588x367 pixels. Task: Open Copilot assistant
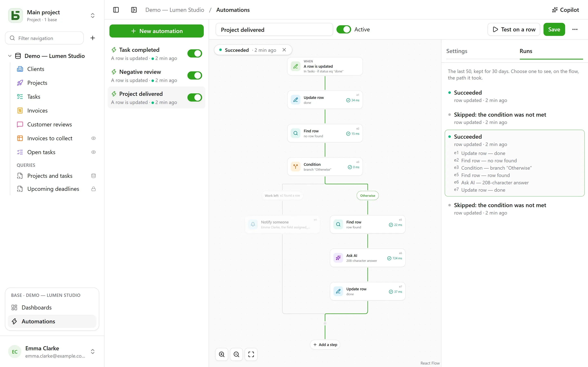[565, 10]
